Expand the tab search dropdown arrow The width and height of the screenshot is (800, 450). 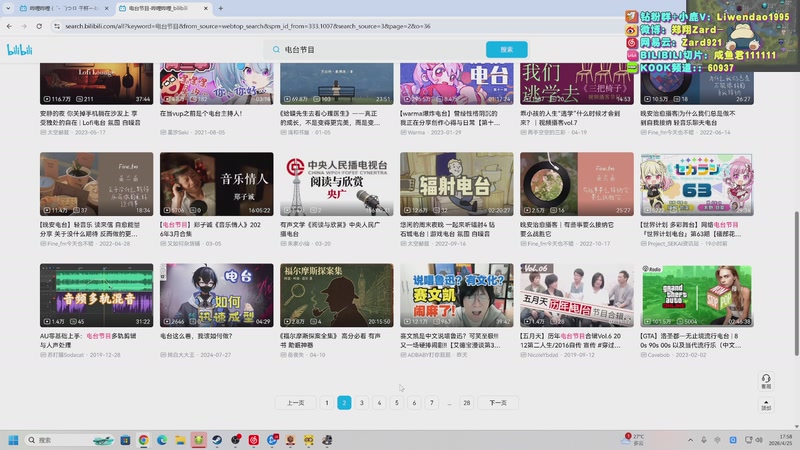tap(8, 8)
